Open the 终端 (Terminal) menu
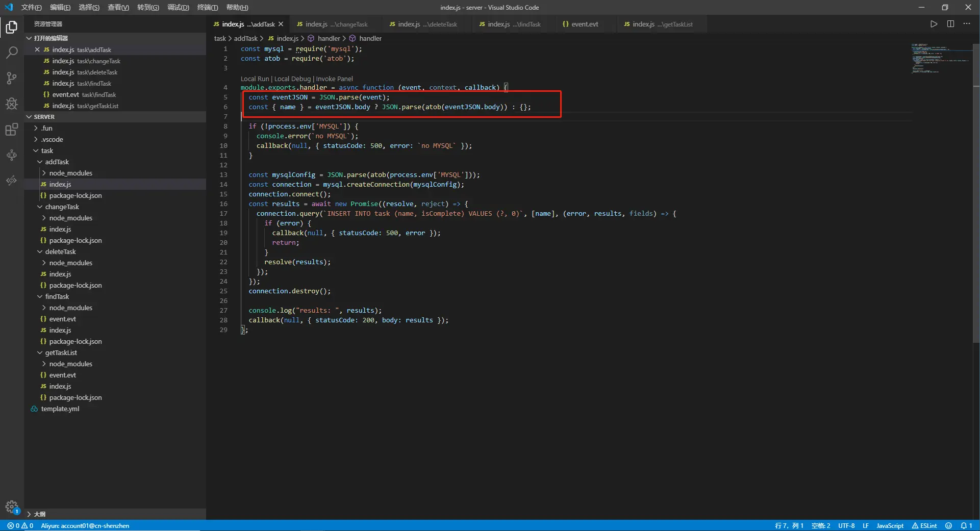Screen dimensions: 980x531 point(207,7)
